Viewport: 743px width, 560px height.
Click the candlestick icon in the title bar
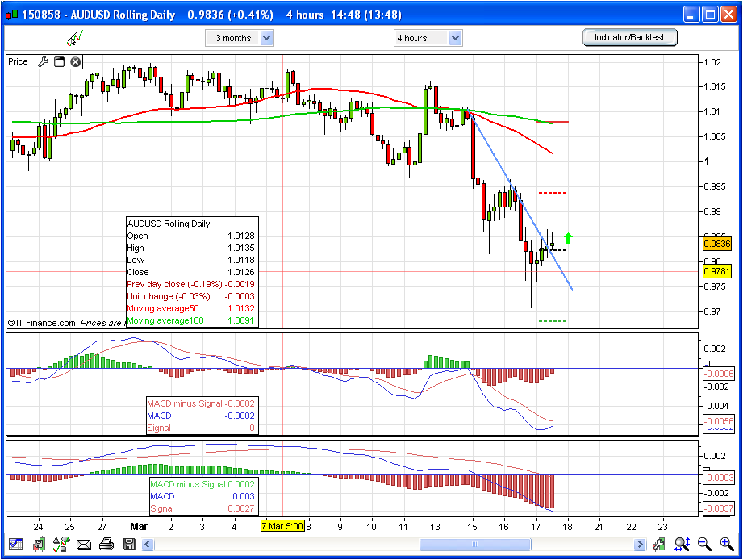(x=11, y=15)
